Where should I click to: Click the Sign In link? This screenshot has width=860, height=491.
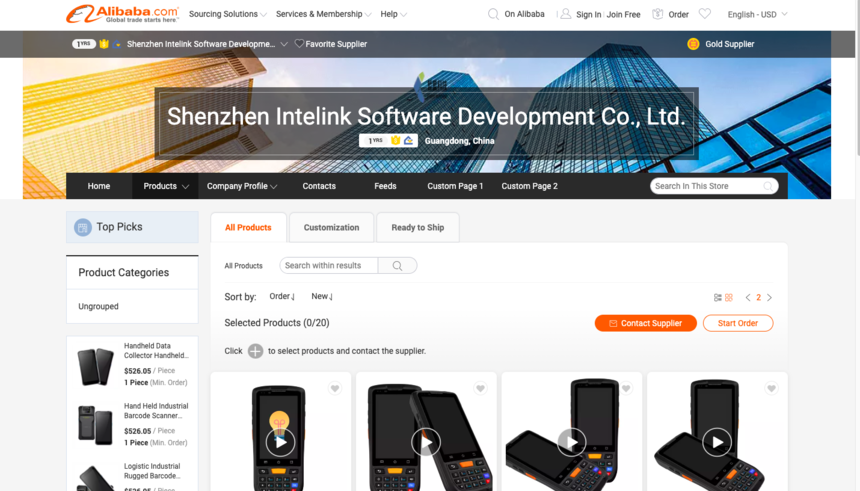tap(589, 14)
